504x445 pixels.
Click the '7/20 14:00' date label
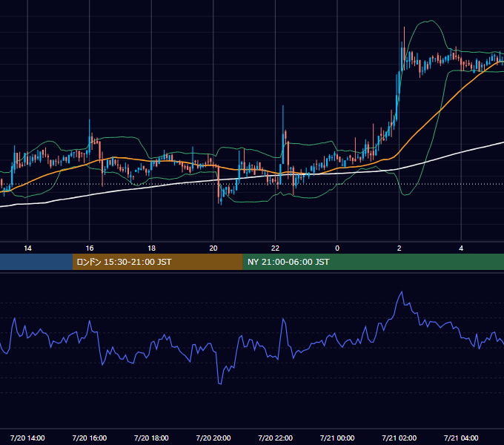27,438
